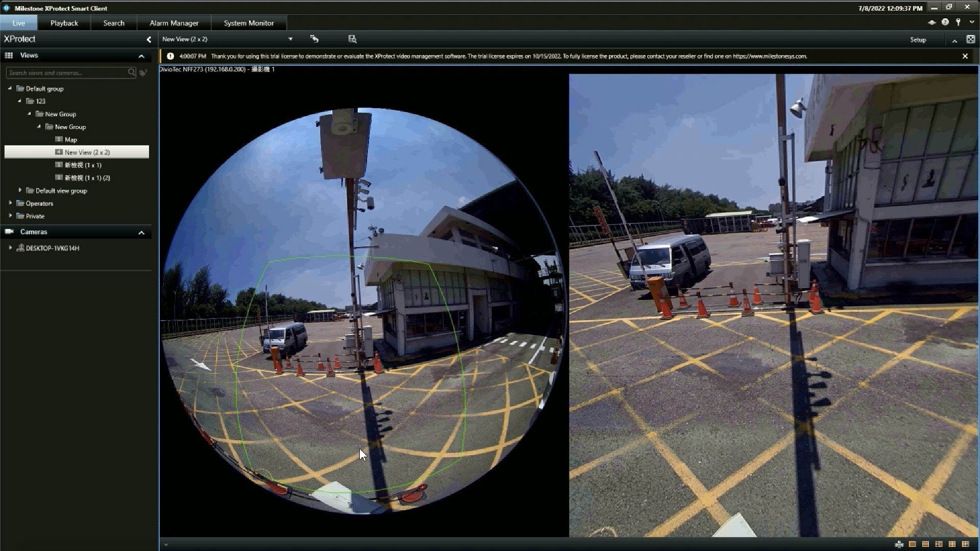Expand the bottom timeline chevron
The width and height of the screenshot is (980, 551).
[x=166, y=544]
